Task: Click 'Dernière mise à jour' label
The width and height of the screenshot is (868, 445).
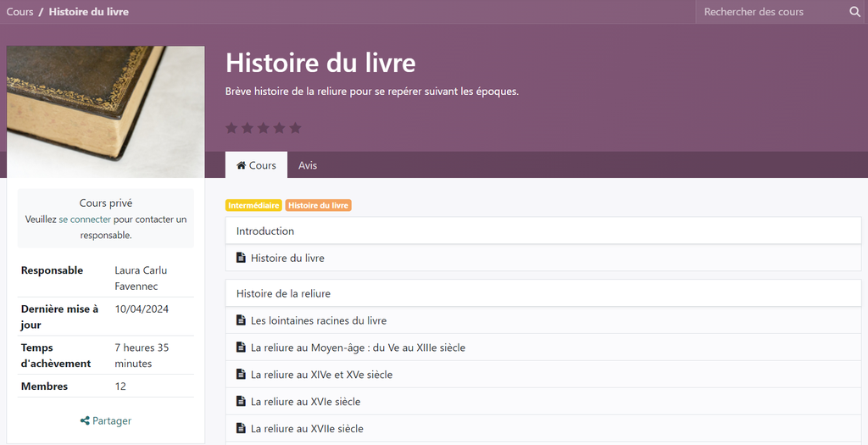Action: pos(60,317)
